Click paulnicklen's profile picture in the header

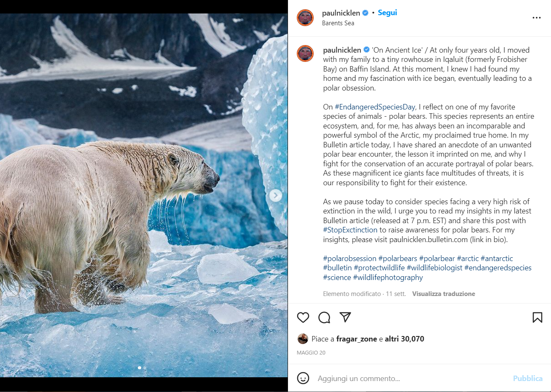point(305,18)
